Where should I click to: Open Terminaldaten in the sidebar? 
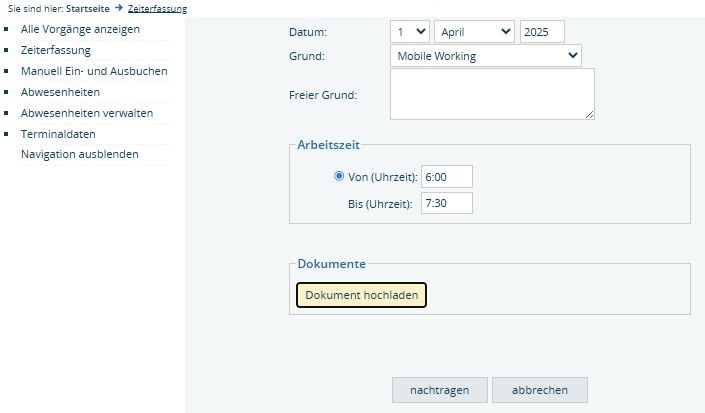(58, 134)
